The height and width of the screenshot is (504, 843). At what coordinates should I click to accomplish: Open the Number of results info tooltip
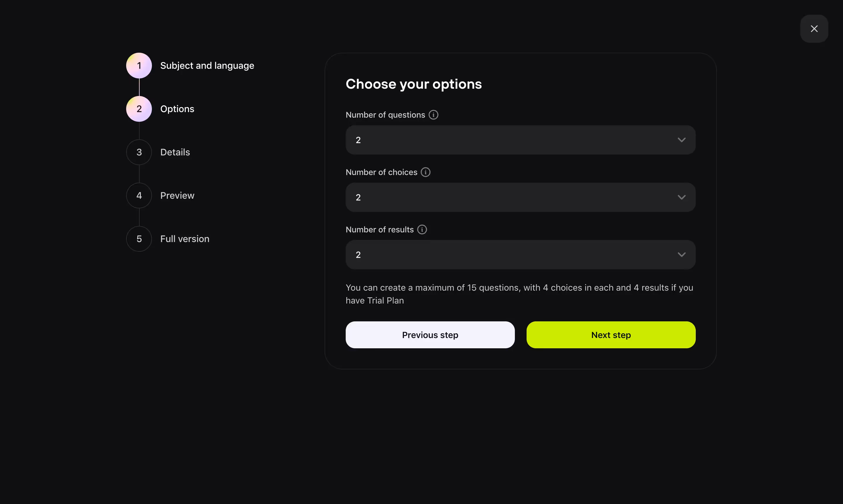[422, 229]
